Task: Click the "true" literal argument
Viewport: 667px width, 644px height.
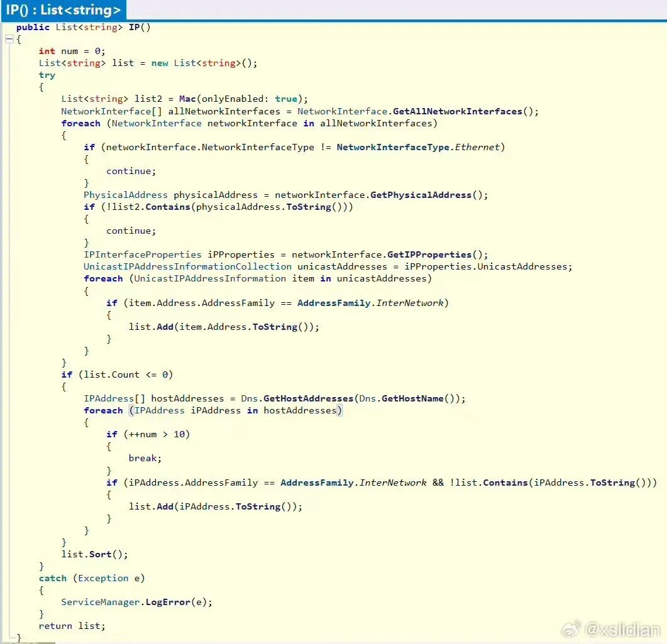Action: [x=286, y=99]
